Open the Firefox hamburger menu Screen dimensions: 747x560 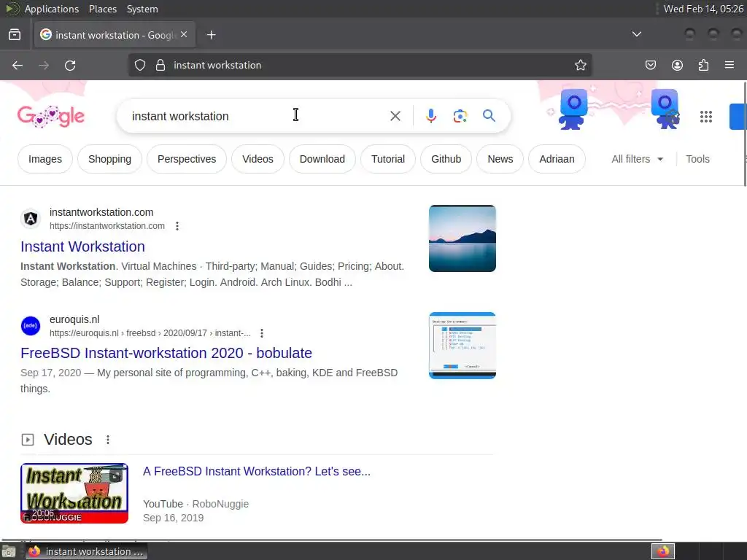coord(729,65)
